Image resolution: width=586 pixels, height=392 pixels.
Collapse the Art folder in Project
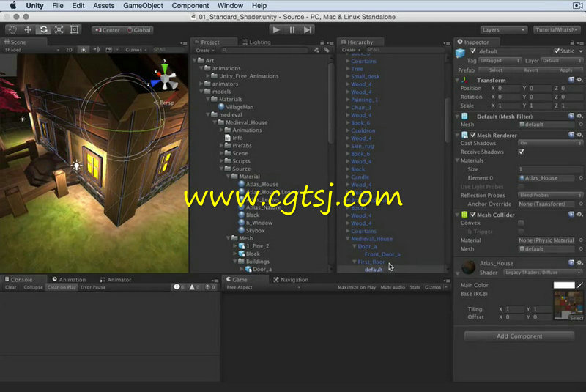click(195, 60)
